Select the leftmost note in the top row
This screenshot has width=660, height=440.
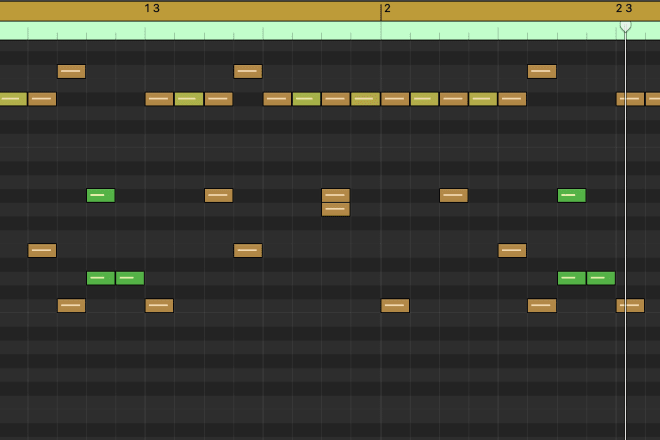[72, 72]
